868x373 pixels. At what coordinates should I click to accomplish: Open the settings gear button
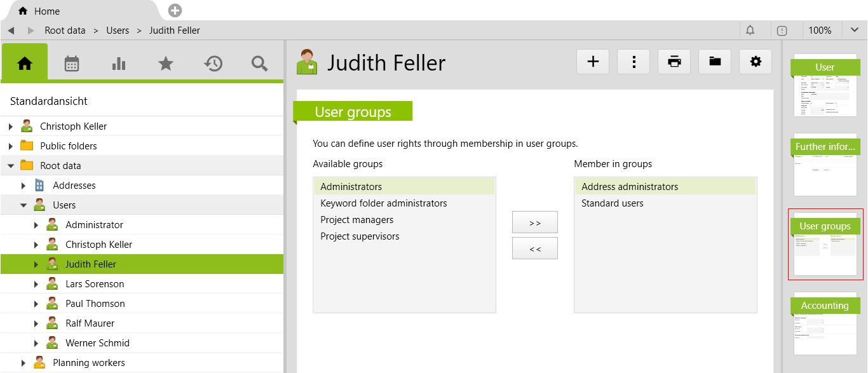click(756, 62)
